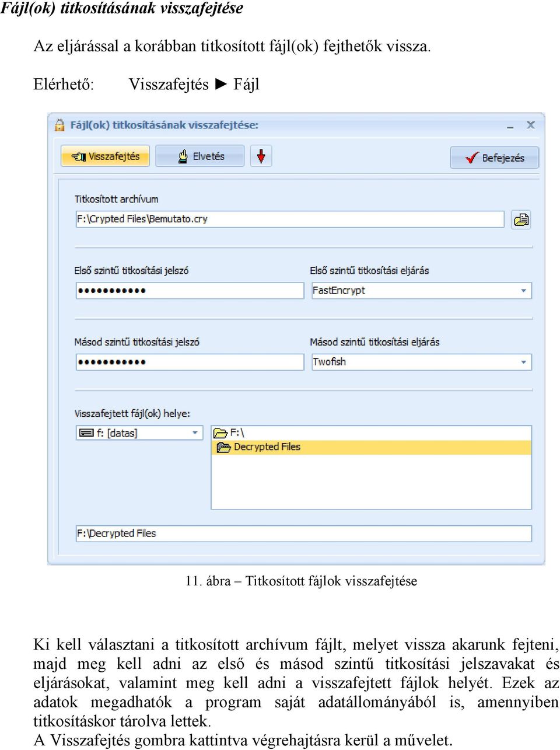Focus the Másod szintű titkosítási jelszó field
This screenshot has height=750, width=560.
pos(190,362)
